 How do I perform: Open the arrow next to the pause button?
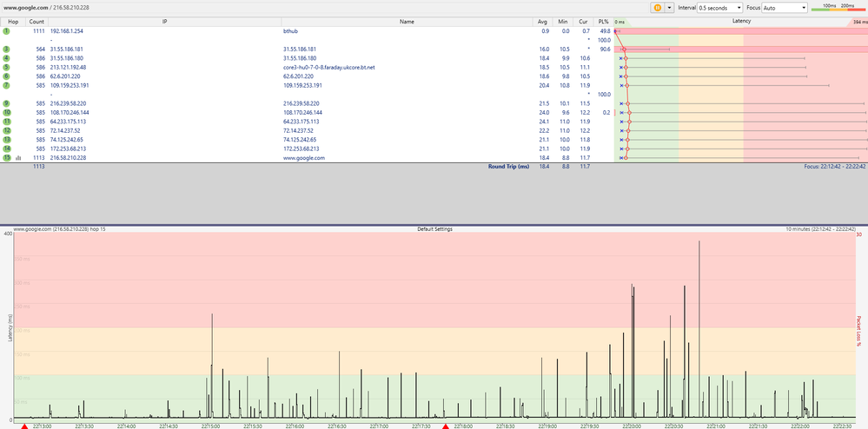(x=670, y=7)
